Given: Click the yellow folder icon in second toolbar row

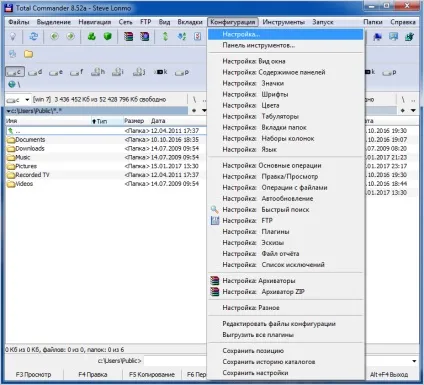Looking at the screenshot, I should 28,54.
